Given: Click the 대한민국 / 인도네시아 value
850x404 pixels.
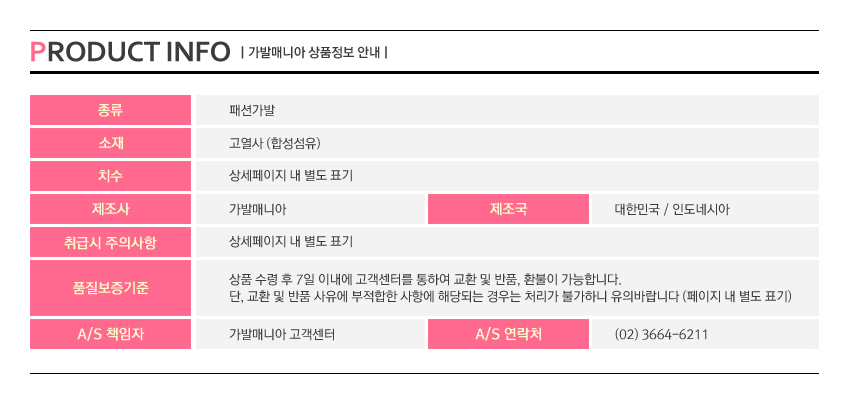Looking at the screenshot, I should pos(672,209).
